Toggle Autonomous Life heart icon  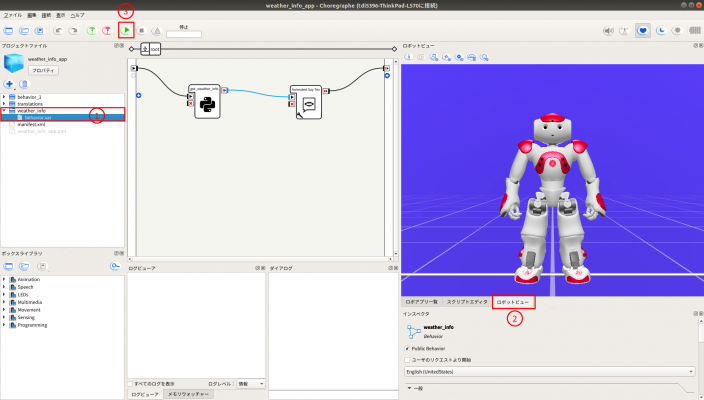[x=643, y=31]
